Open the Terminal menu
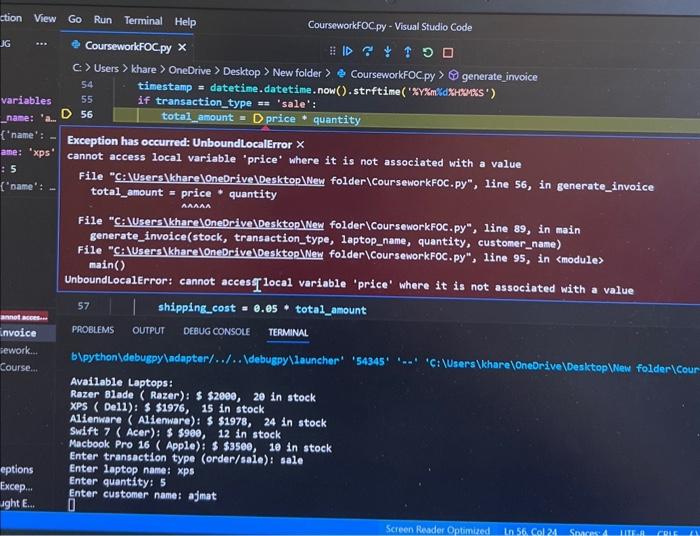 (143, 21)
